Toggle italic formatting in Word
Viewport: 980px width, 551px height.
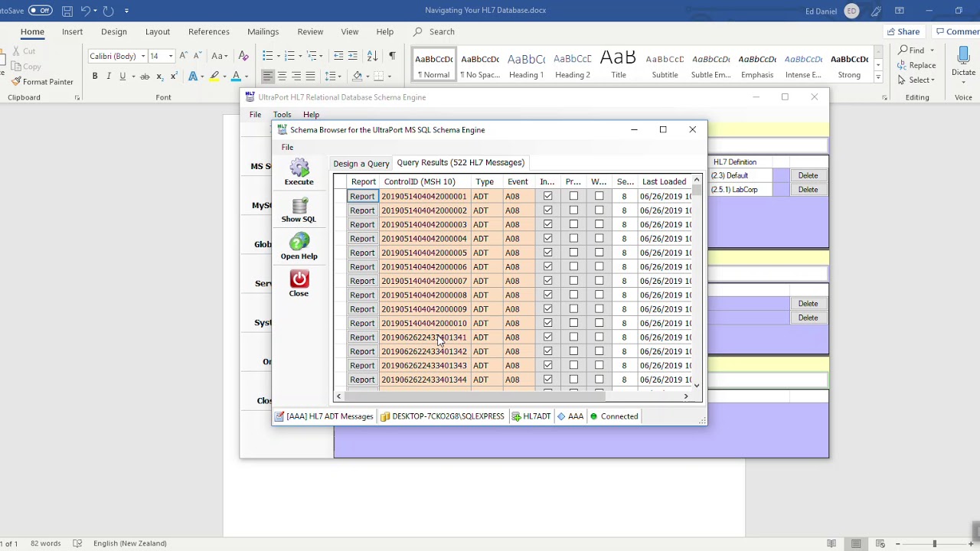pos(109,76)
